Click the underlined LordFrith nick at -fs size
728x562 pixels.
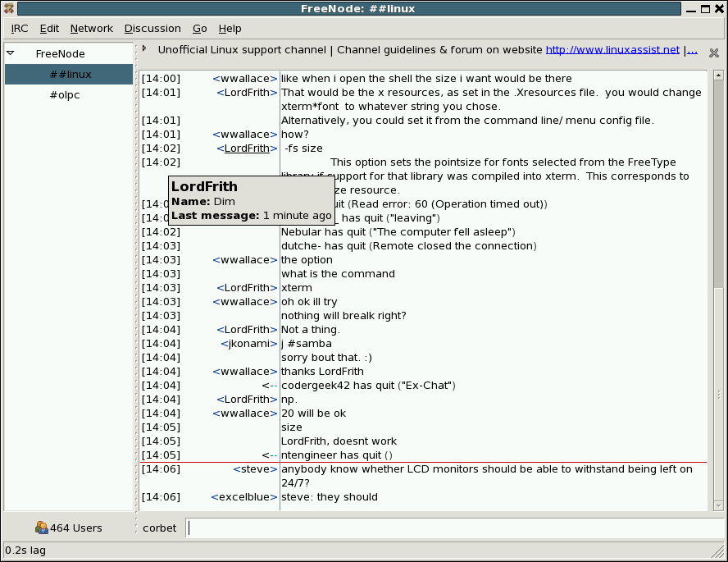(x=247, y=148)
